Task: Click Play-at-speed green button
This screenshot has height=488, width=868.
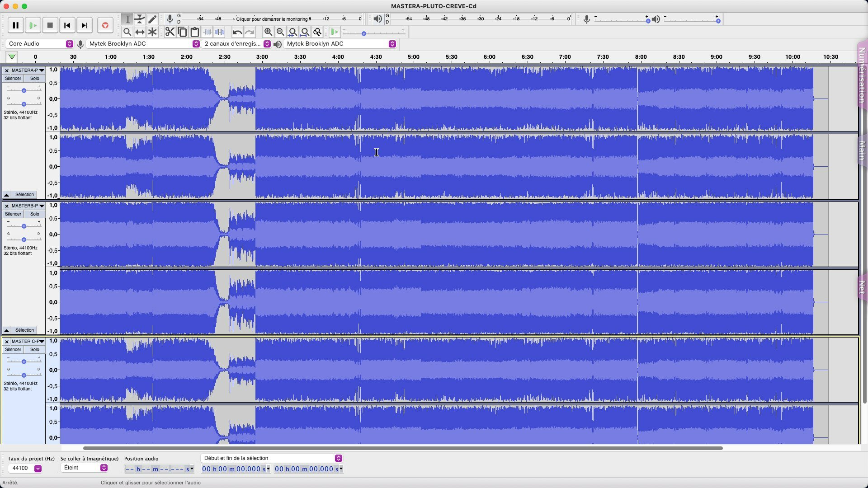Action: (x=335, y=32)
